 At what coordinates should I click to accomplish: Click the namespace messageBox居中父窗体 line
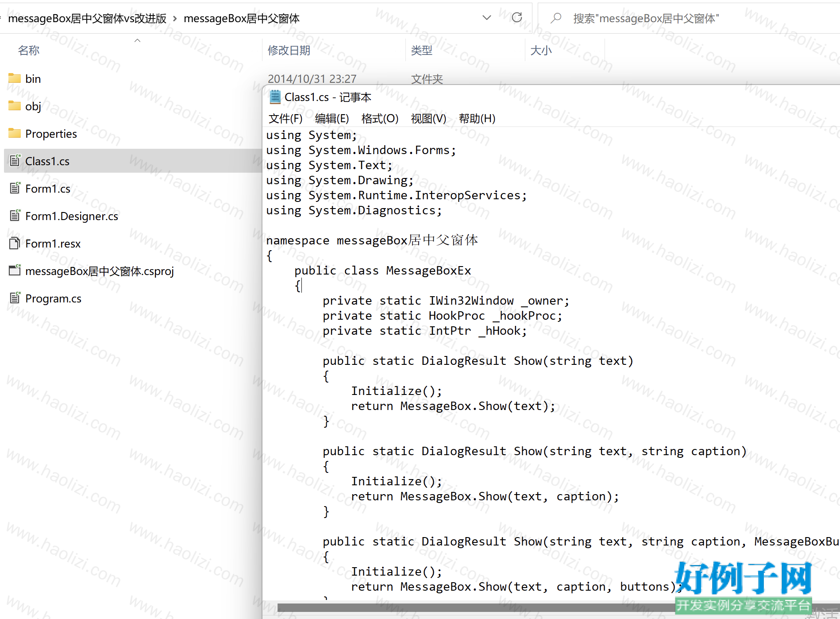pos(372,240)
